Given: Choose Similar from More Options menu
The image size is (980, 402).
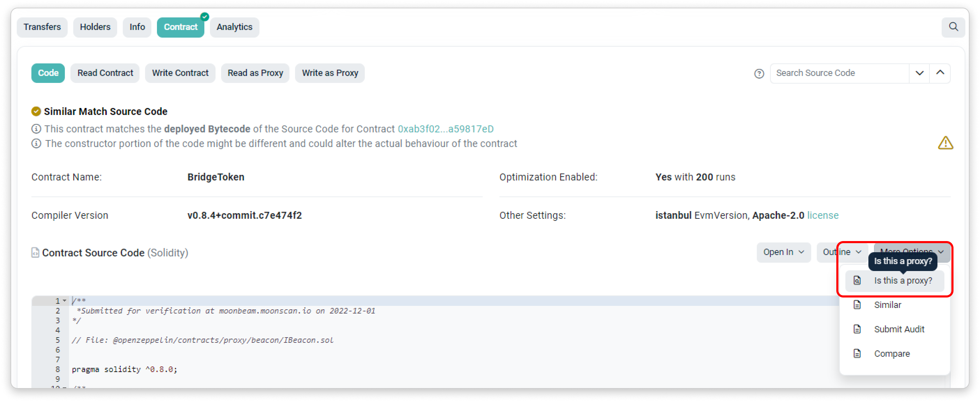Looking at the screenshot, I should tap(887, 305).
